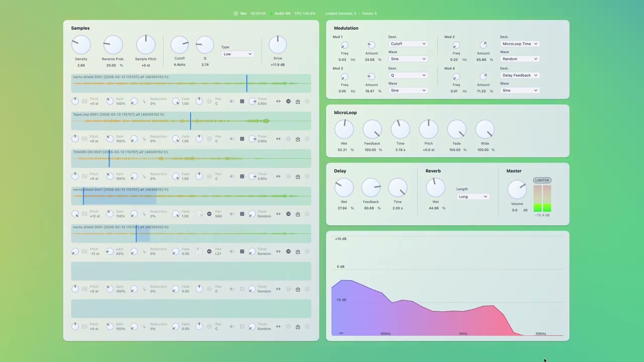Open the Mod 3 Dest dropdown showing Q

point(408,75)
